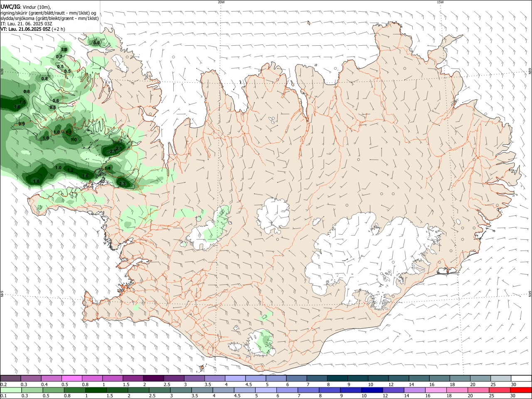This screenshot has width=532, height=399.
Task: Pick the palest green 0.1 swatch in the lower legend
Action: pos(11,390)
